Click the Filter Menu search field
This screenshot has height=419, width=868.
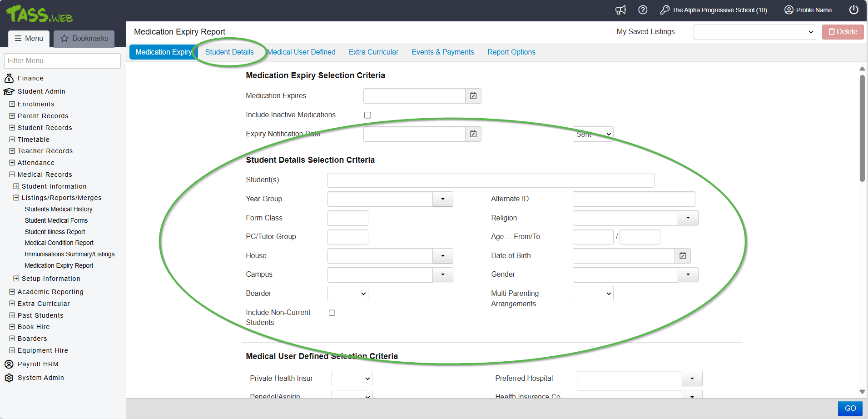coord(62,61)
